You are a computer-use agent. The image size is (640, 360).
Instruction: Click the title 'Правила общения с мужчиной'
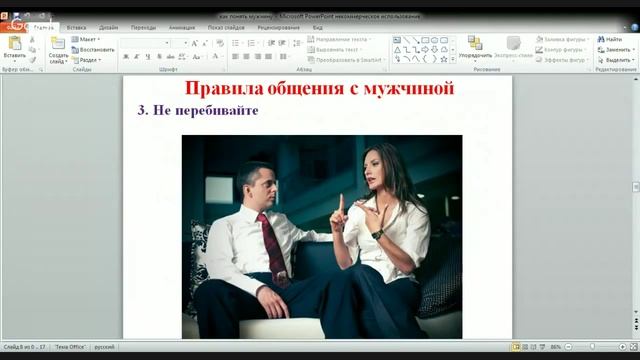[320, 88]
